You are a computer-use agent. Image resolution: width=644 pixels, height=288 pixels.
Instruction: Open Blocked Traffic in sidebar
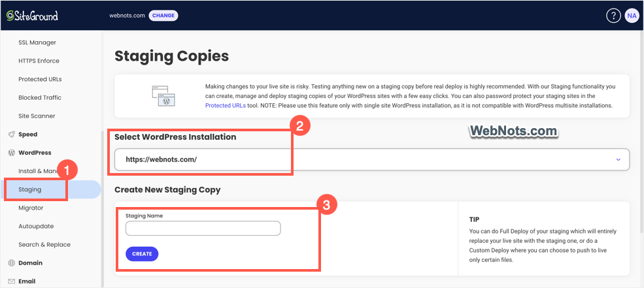tap(40, 98)
